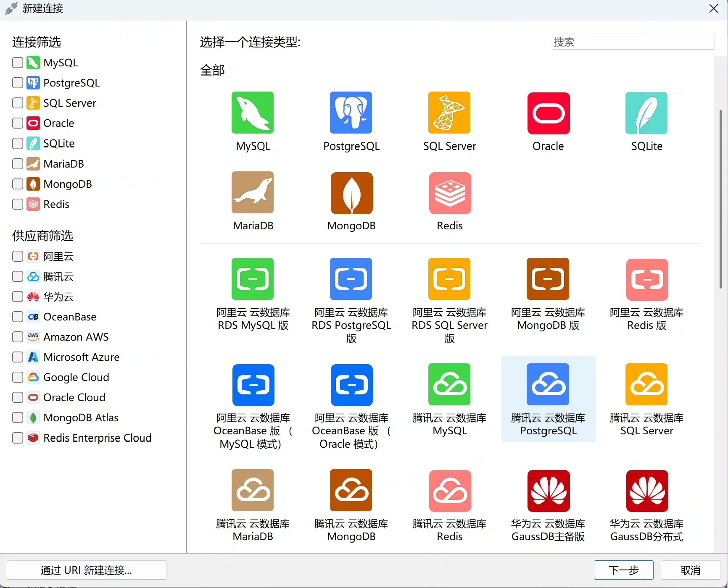Select 华为云 云数据库 GaussDB主备版 icon
Screen dimensions: 728x588
pyautogui.click(x=549, y=491)
